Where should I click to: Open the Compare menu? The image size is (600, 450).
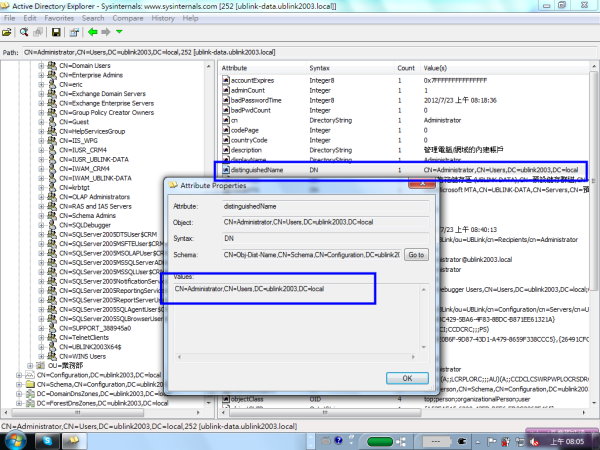tap(128, 18)
